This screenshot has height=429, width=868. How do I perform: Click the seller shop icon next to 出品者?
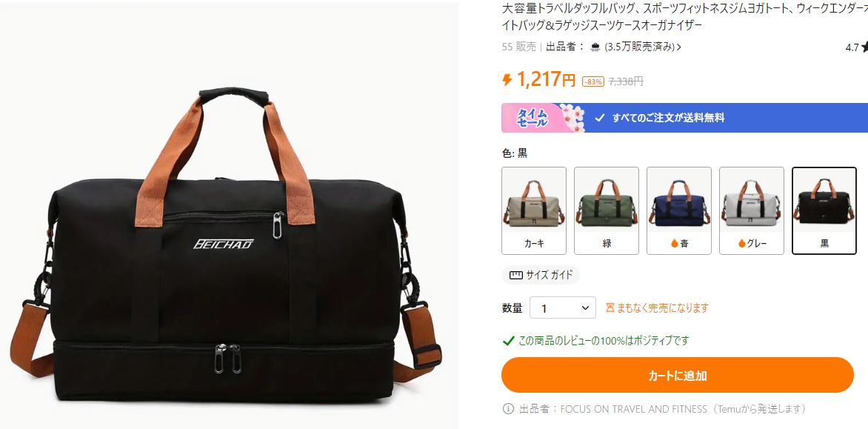pyautogui.click(x=595, y=47)
